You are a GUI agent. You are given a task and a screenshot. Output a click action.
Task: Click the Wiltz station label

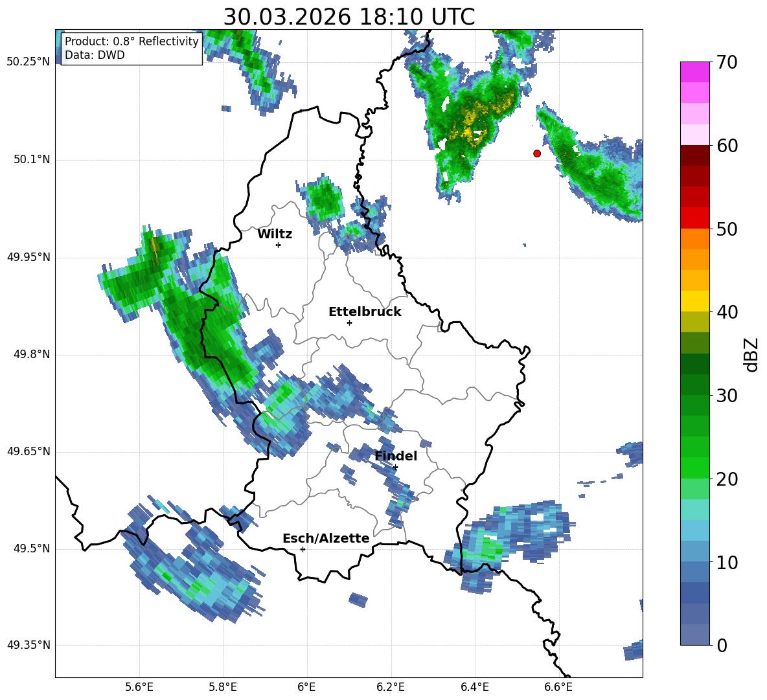(x=275, y=234)
